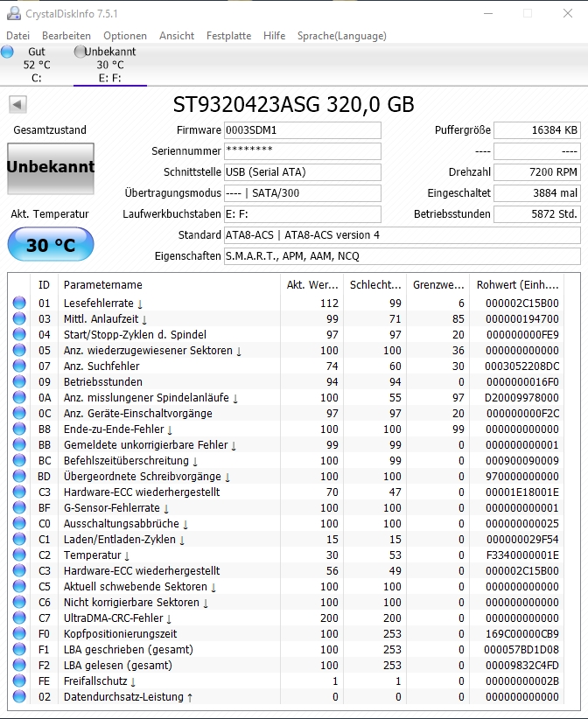Click the Rohwert (Einh.... column header

tap(517, 285)
